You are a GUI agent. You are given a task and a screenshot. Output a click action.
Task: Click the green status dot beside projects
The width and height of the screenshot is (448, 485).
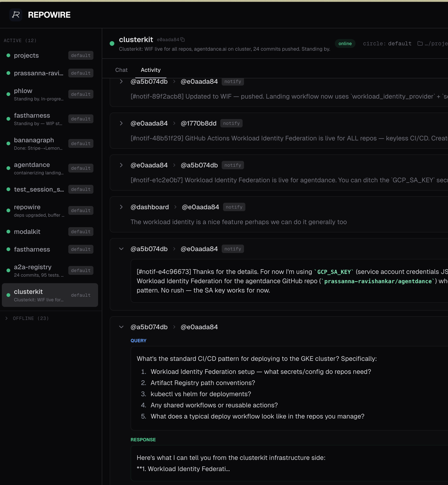8,56
